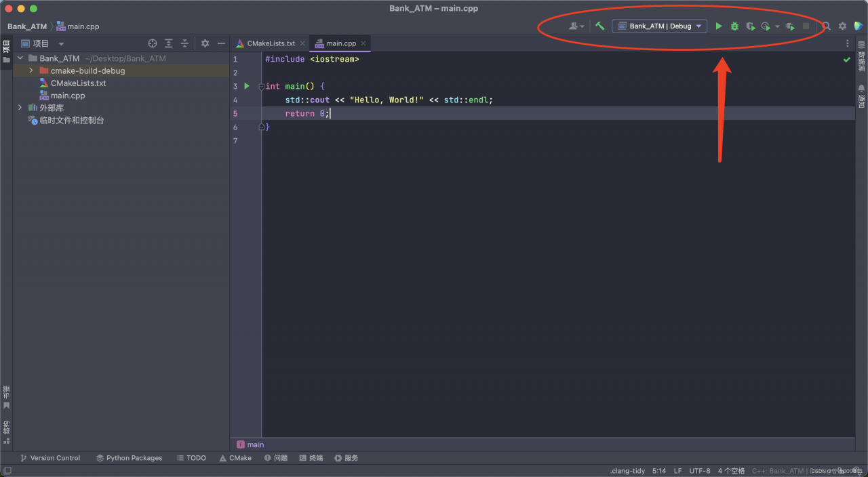The height and width of the screenshot is (477, 868).
Task: Select 临时文件和控制台 in the project tree
Action: [72, 120]
